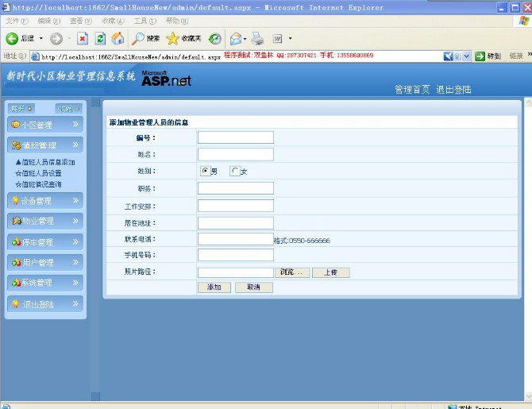Screen dimensions: 532x409
Task: Click the 系统管理 sidebar icon
Action: tap(17, 283)
